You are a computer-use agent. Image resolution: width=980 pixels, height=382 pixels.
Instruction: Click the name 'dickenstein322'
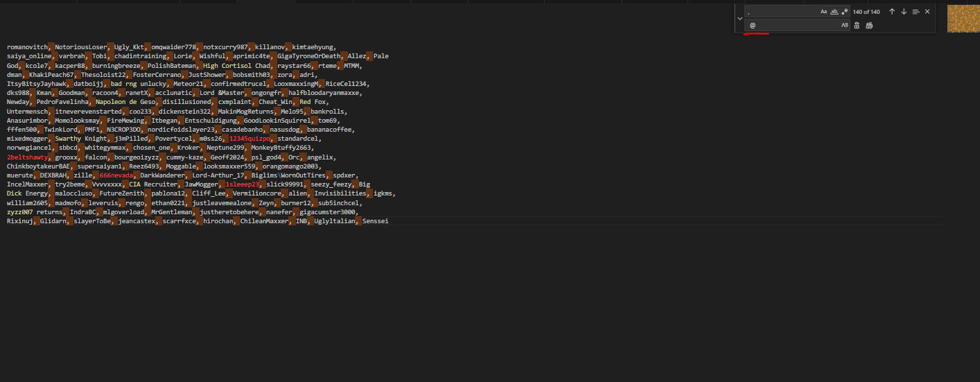[x=185, y=111]
